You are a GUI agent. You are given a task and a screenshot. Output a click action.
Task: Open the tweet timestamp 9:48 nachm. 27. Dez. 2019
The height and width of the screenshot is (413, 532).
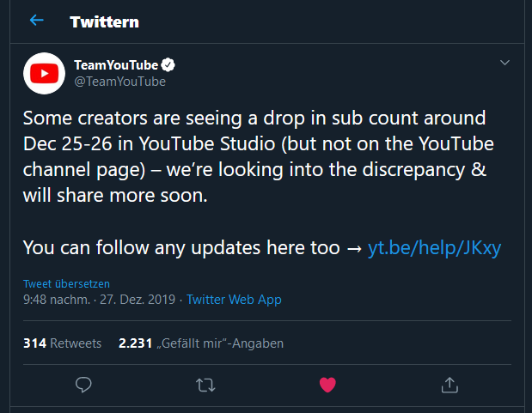99,300
